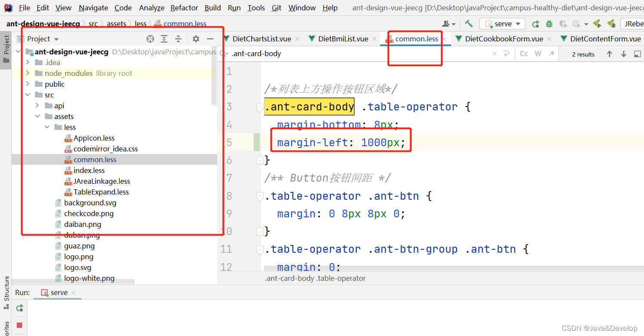The image size is (644, 336).
Task: Expand the public folder
Action: [x=28, y=84]
